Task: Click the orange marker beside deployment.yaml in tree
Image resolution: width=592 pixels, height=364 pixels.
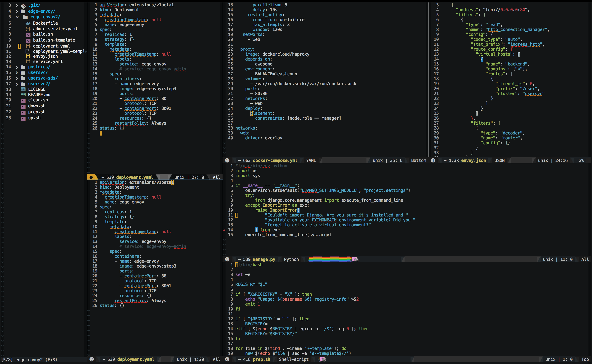Action: 20,46
